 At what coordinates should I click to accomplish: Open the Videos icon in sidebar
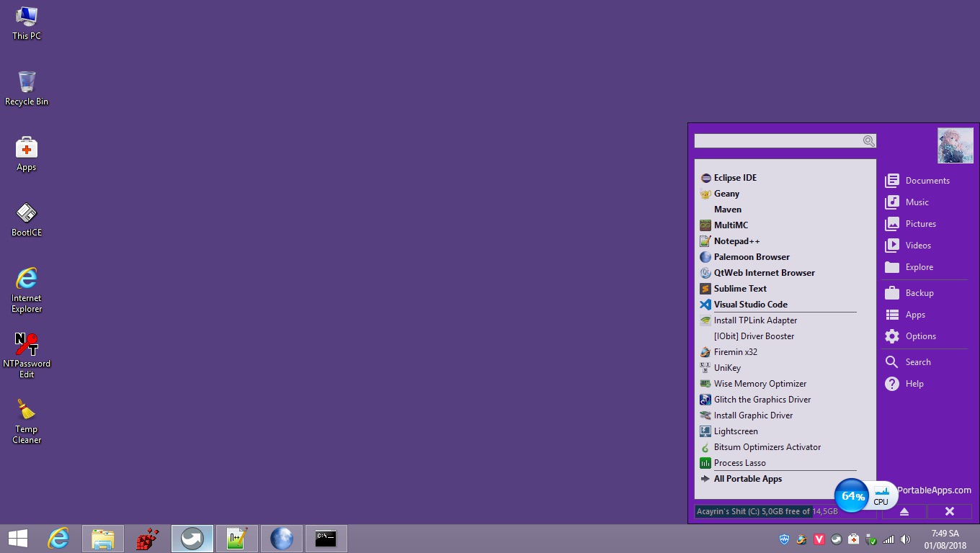coord(892,246)
